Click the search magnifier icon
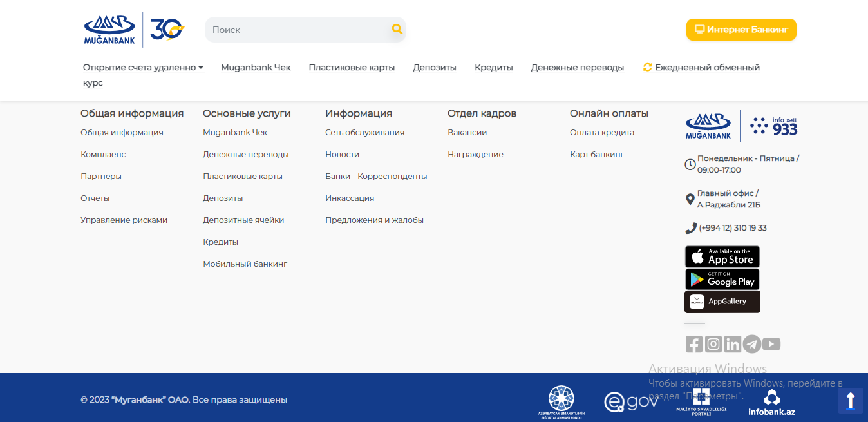 (x=397, y=29)
